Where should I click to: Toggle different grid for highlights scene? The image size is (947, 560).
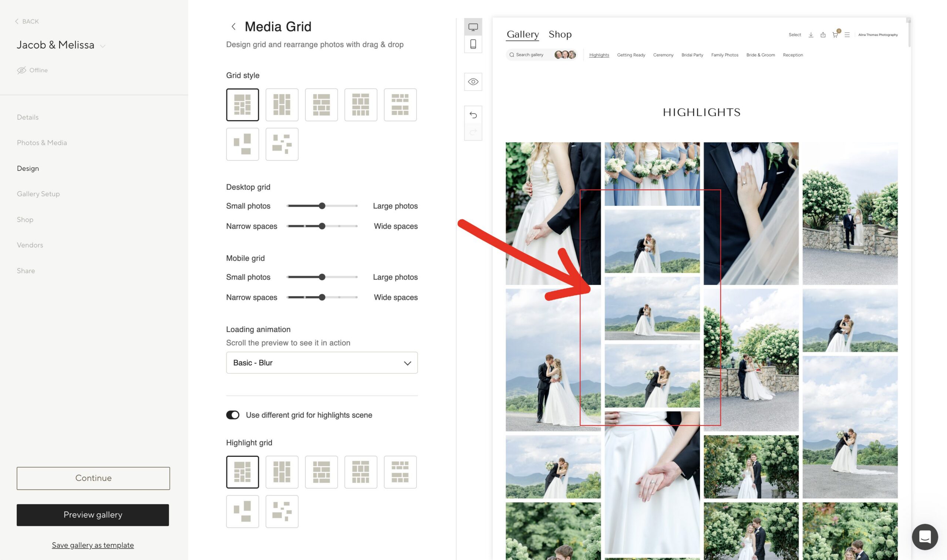tap(233, 415)
